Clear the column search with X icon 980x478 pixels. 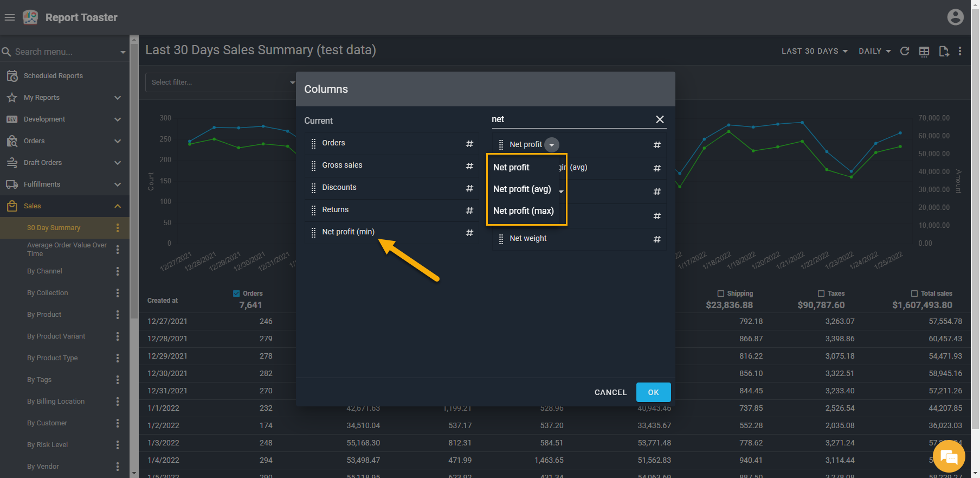(x=660, y=119)
